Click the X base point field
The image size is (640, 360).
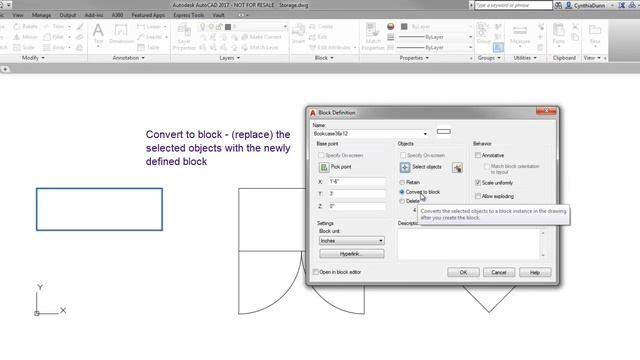click(357, 182)
